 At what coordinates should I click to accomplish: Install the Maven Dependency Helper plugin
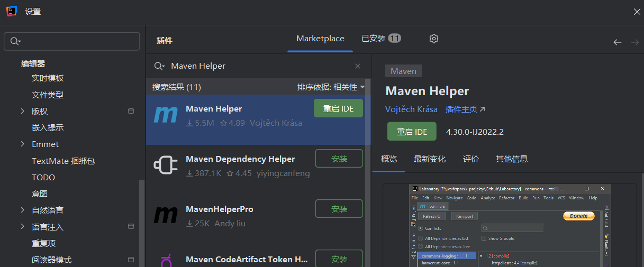pos(339,159)
